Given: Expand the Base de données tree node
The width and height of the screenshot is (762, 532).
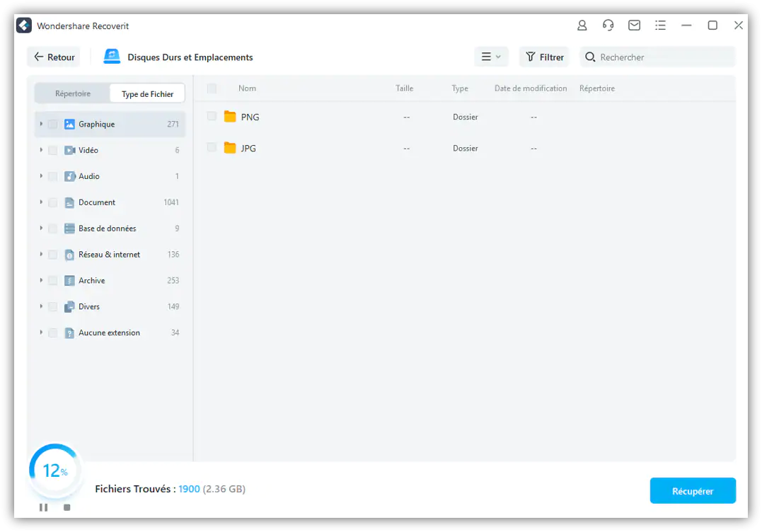Looking at the screenshot, I should point(41,229).
